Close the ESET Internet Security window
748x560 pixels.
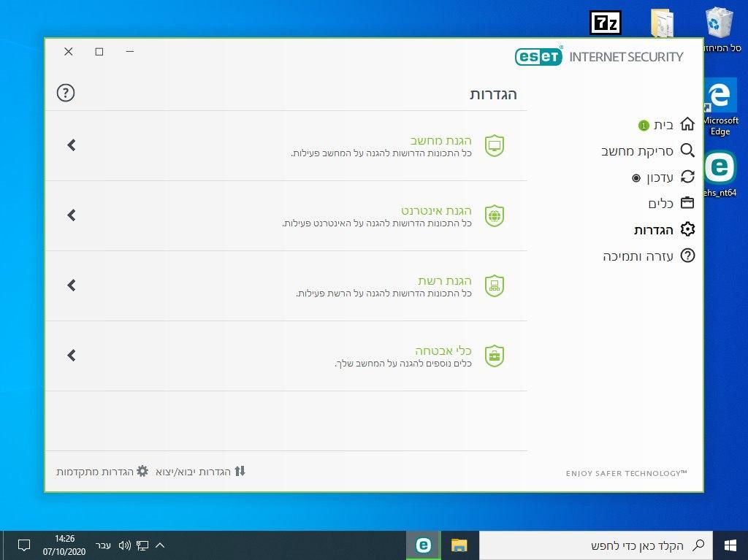coord(69,51)
